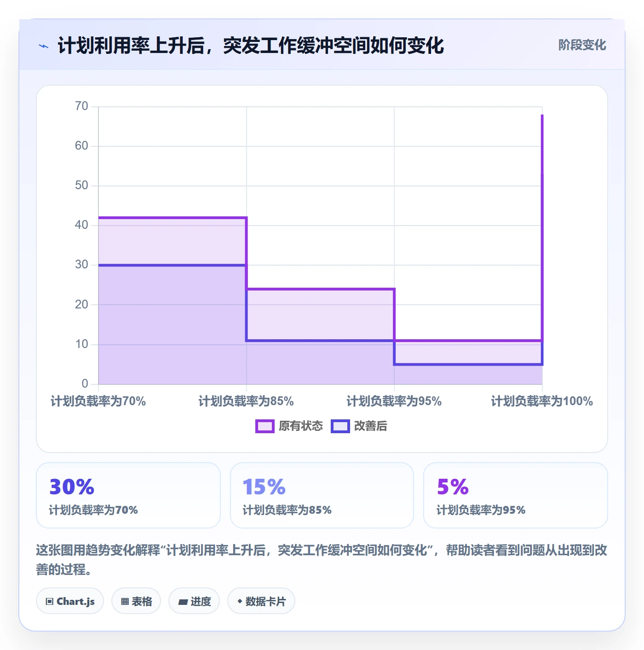Click the 计划负载率为70% x-axis label
The width and height of the screenshot is (644, 650).
(x=98, y=401)
